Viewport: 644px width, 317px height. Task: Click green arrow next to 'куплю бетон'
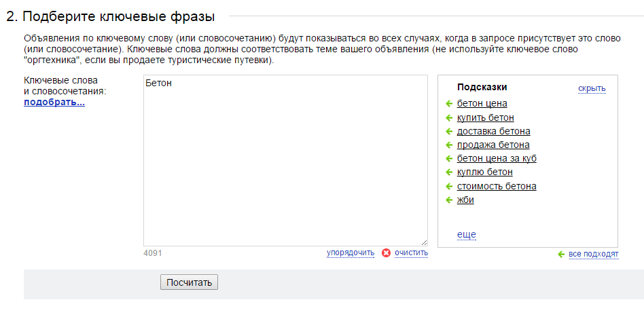(449, 172)
